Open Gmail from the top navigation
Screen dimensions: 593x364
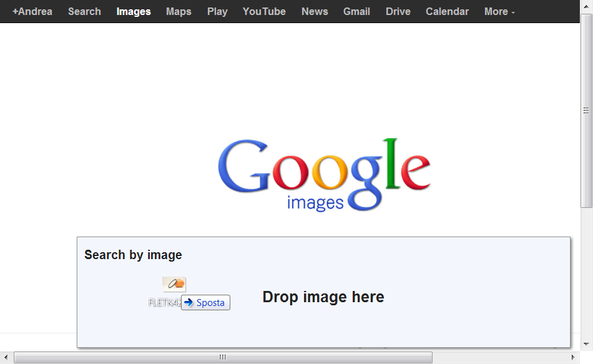click(356, 12)
